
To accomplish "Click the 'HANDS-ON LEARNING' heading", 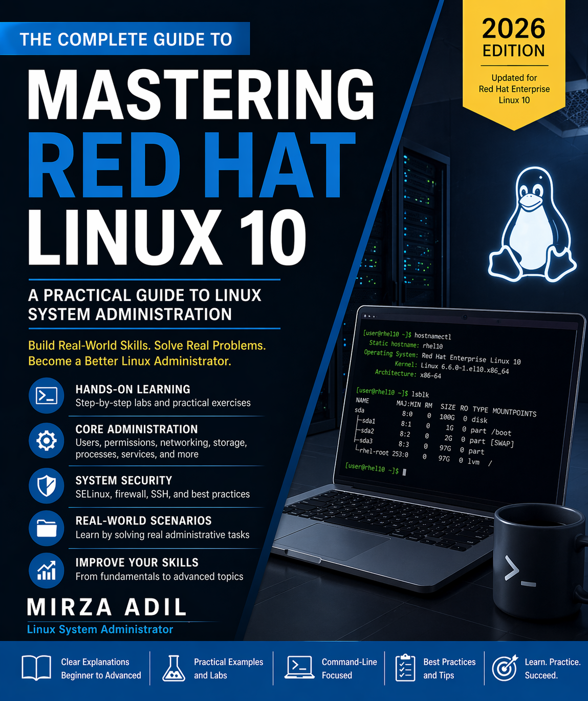I will tap(133, 389).
